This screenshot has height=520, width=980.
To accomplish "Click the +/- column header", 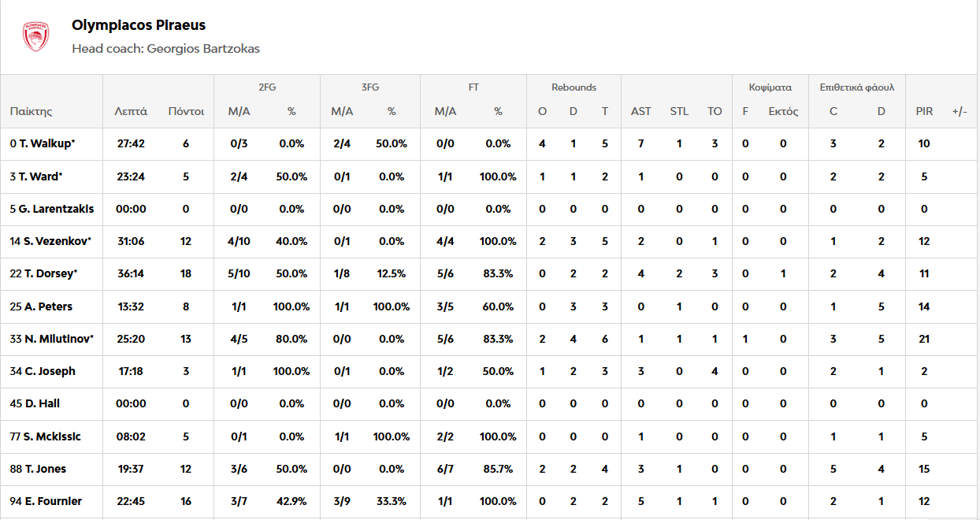I will click(960, 111).
